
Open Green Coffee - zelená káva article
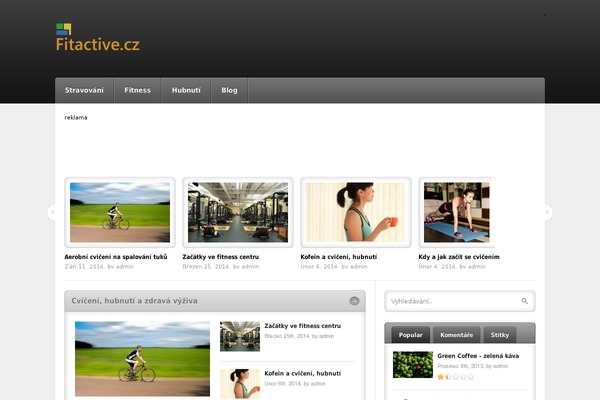click(478, 356)
